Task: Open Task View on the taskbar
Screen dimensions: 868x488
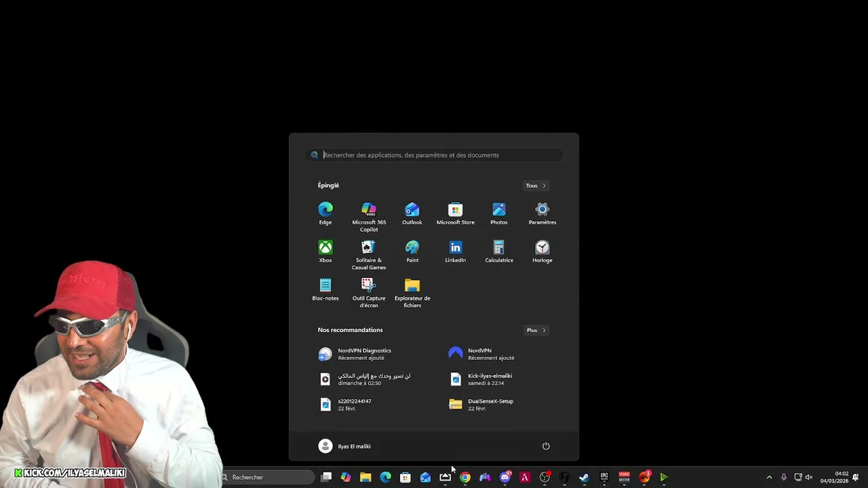Action: pos(326,477)
